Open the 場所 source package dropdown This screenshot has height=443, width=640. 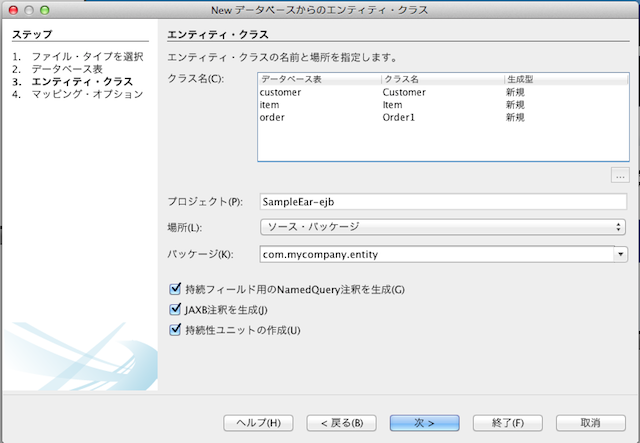[442, 227]
